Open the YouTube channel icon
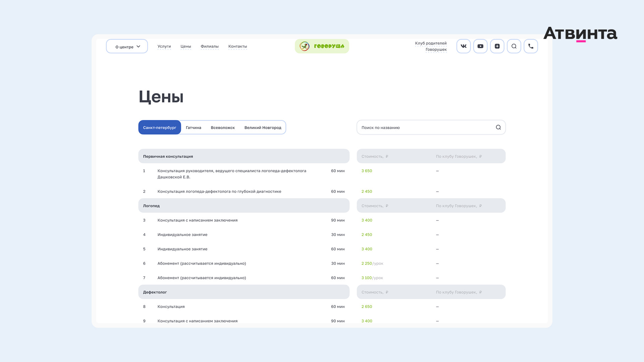 tap(480, 46)
